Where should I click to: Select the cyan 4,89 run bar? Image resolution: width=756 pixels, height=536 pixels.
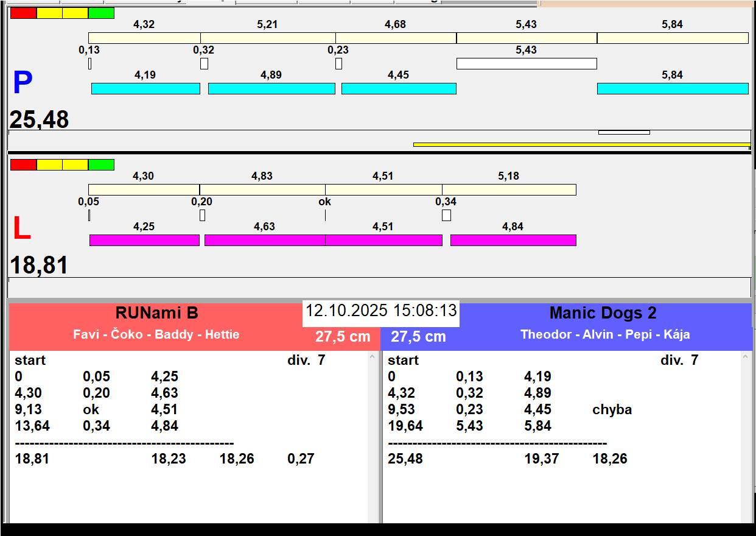click(271, 88)
